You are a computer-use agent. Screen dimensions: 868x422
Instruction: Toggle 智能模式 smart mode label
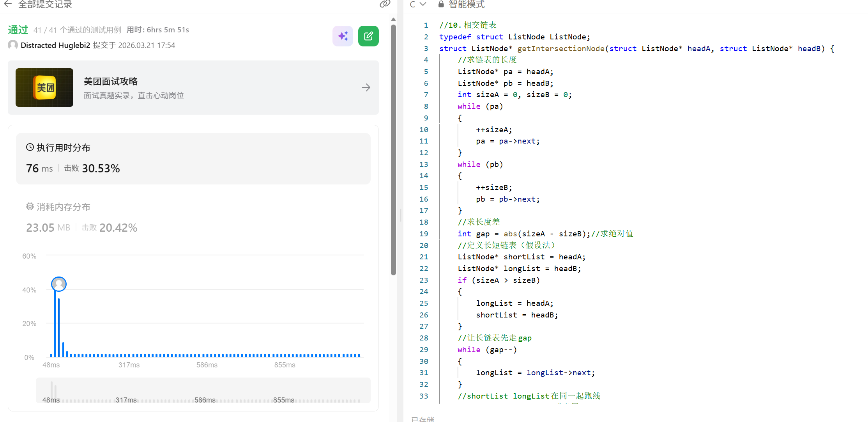pos(467,4)
